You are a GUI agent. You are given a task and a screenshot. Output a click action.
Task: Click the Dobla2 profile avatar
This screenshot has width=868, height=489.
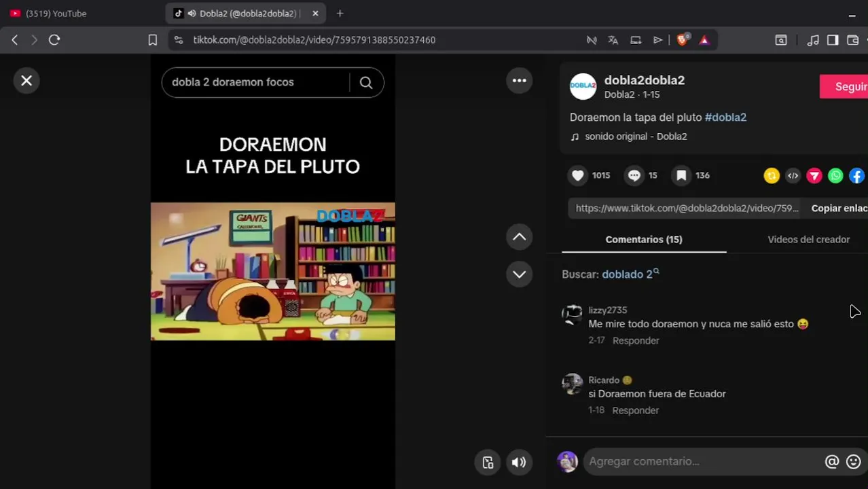pyautogui.click(x=583, y=86)
